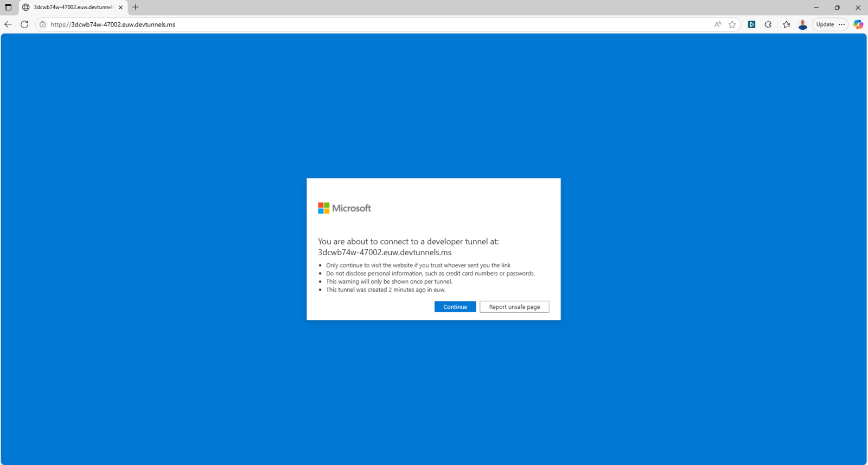The image size is (868, 465).
Task: Click the tunnel URL text 3dcwb74w-47002.euw.devtunnels.ms
Action: tap(385, 253)
